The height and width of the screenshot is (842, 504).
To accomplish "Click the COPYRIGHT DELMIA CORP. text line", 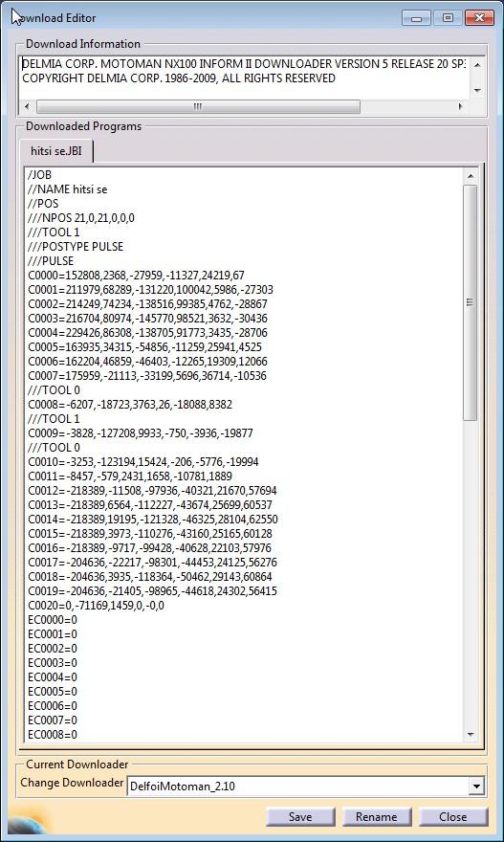I will point(179,78).
